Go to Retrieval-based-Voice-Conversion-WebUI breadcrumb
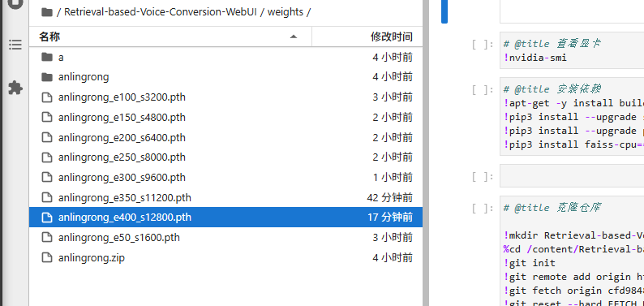The width and height of the screenshot is (644, 306). (161, 12)
